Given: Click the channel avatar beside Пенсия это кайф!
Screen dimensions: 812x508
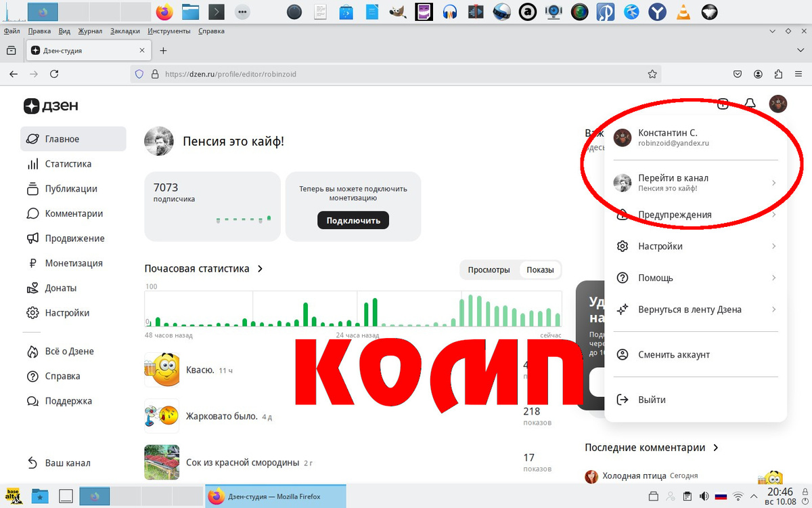Looking at the screenshot, I should click(x=158, y=141).
